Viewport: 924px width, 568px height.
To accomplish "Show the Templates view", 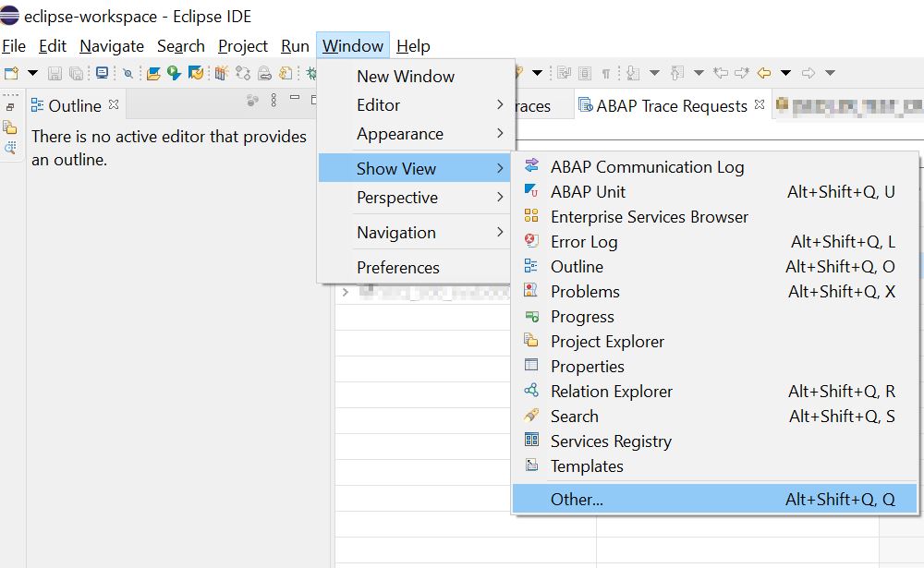I will [715, 466].
